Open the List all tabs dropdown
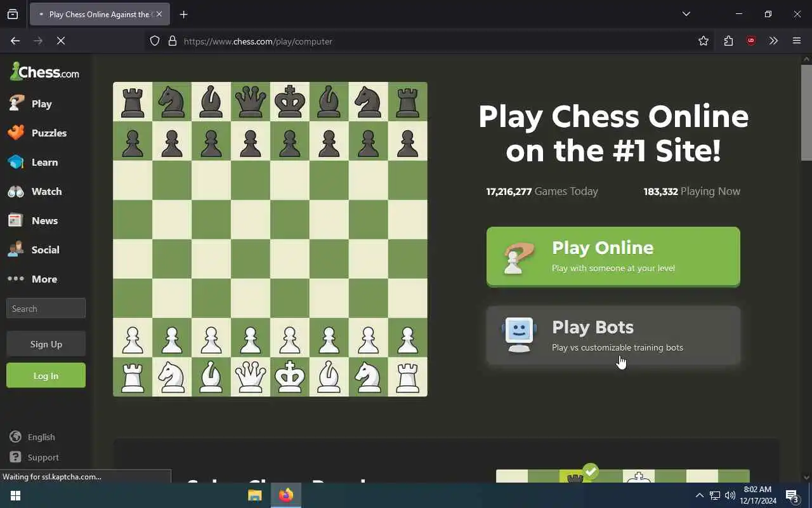The height and width of the screenshot is (508, 812). 686,14
